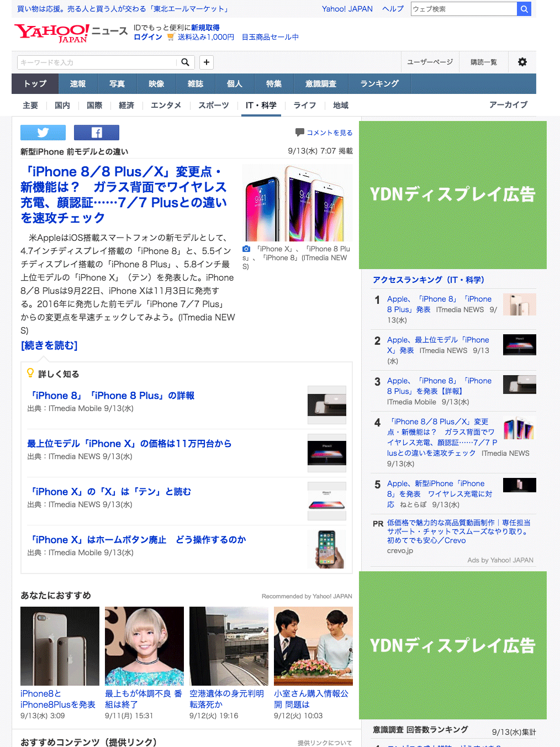Select the エンタメ category
This screenshot has height=747, width=560.
(x=166, y=105)
